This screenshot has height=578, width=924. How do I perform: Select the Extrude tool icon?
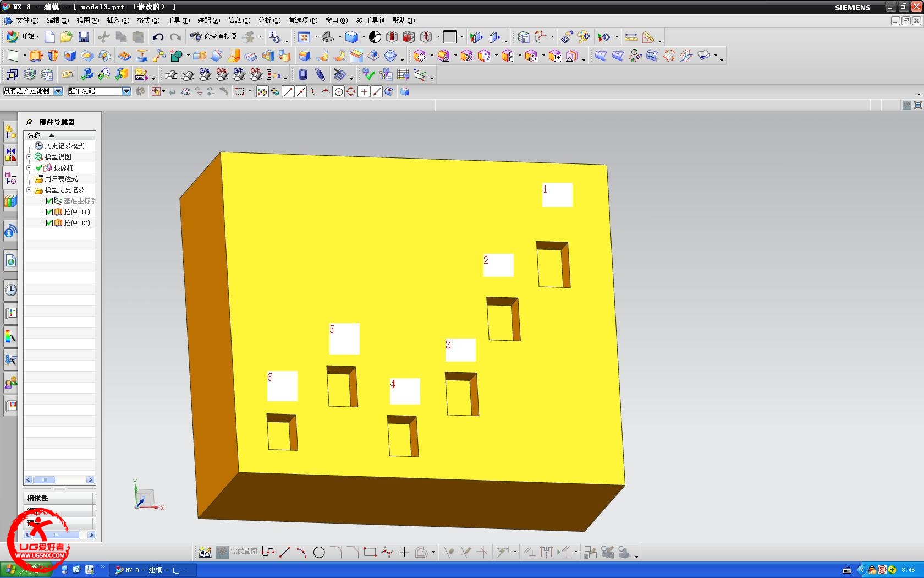coord(36,56)
